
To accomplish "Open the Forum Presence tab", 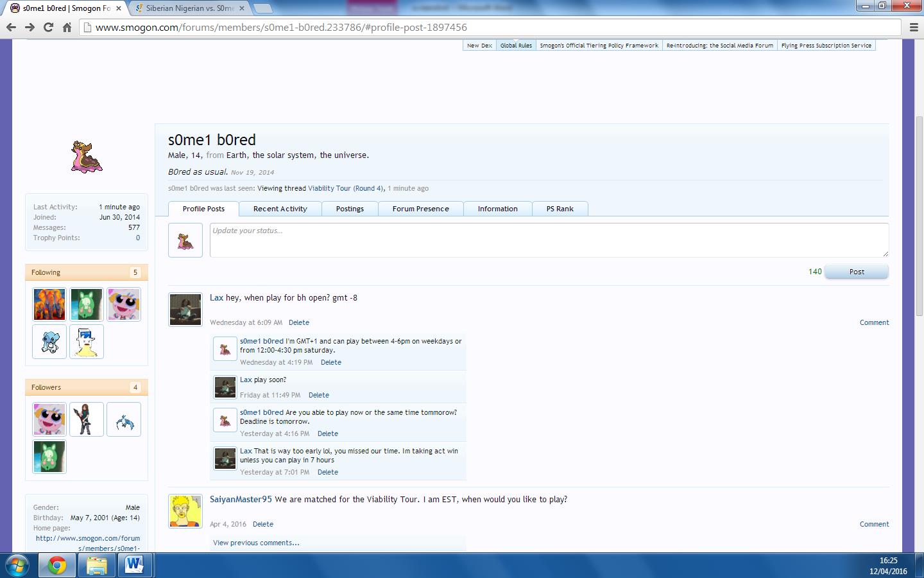I will 420,209.
